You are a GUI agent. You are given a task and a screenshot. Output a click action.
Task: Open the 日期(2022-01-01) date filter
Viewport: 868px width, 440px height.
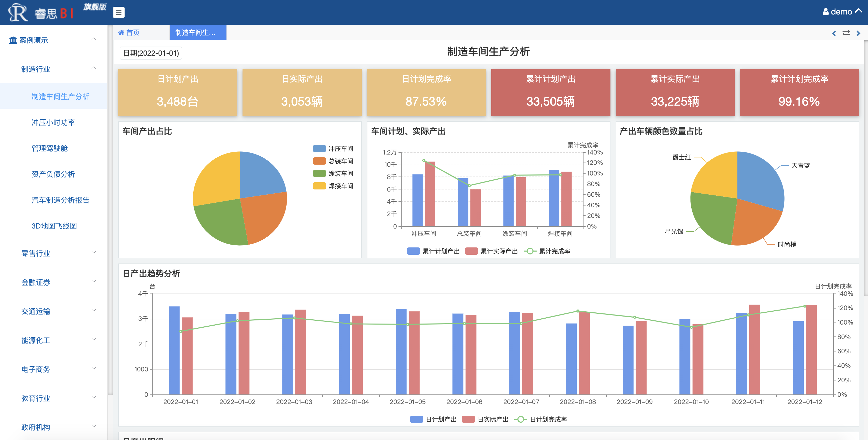151,53
